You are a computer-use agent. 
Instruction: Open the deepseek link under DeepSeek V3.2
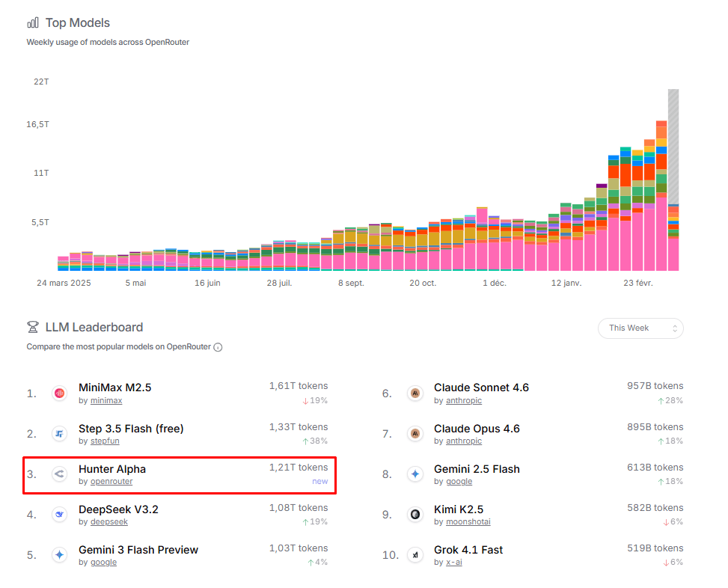point(109,521)
